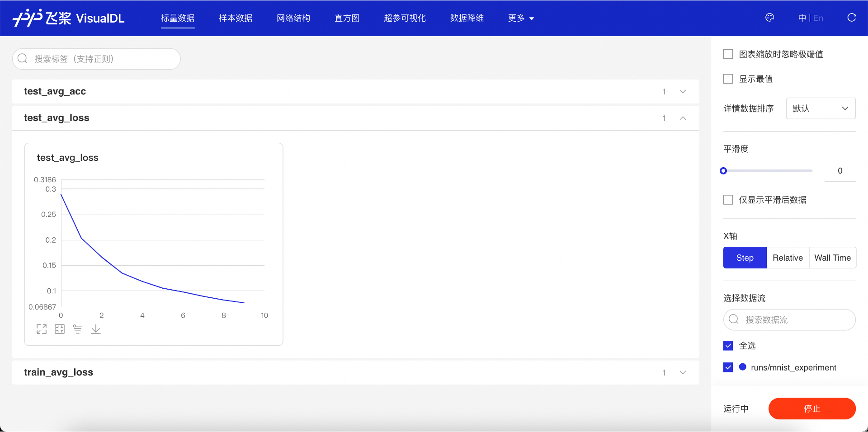Switch to the 直方图 tab
Screen dimensions: 868x432
coord(347,18)
